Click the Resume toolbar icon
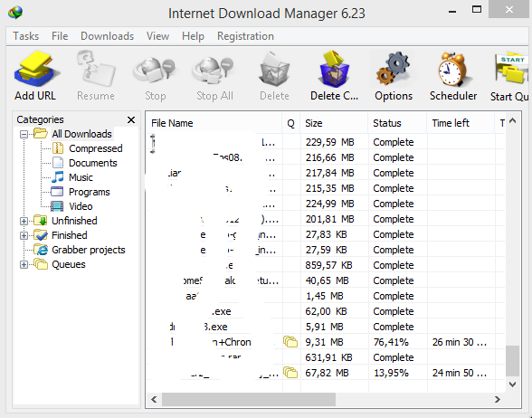 click(96, 69)
